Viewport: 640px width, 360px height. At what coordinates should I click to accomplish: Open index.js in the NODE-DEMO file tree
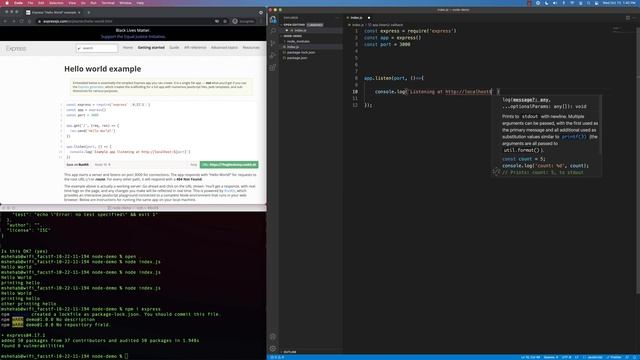click(312, 47)
